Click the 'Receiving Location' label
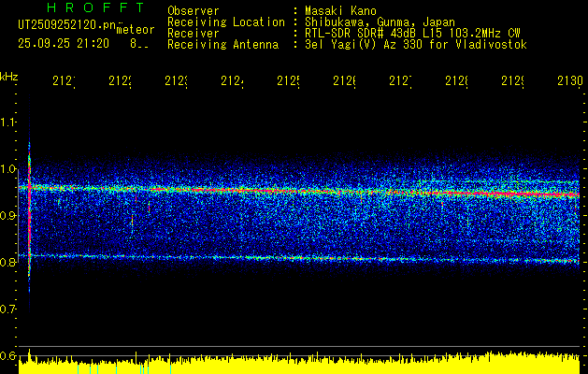The width and height of the screenshot is (588, 374). click(226, 22)
